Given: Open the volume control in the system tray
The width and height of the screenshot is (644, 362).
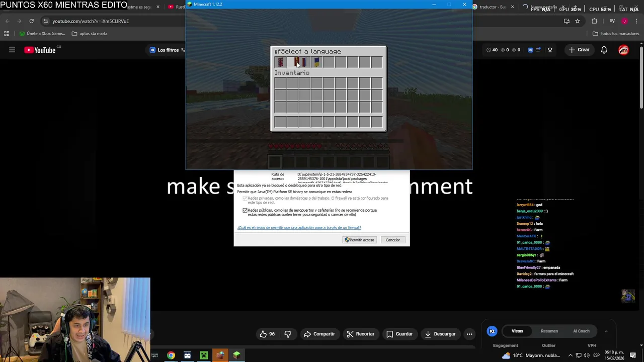Looking at the screenshot, I should point(587,355).
